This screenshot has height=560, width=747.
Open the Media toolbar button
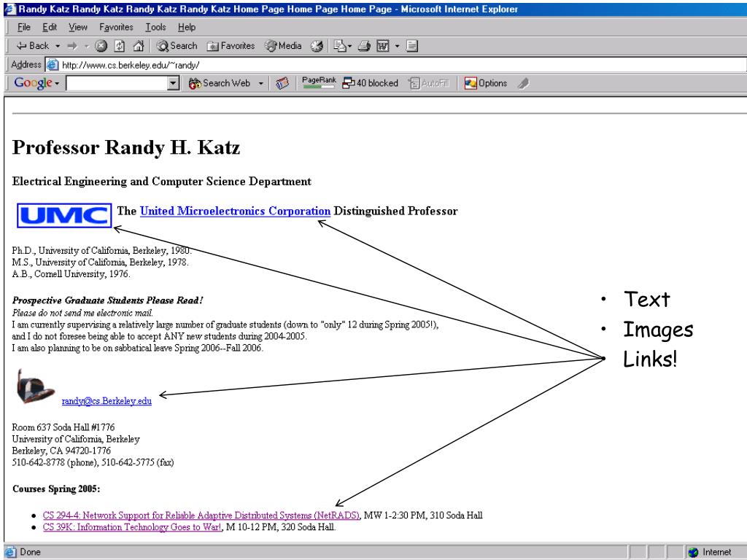point(284,46)
